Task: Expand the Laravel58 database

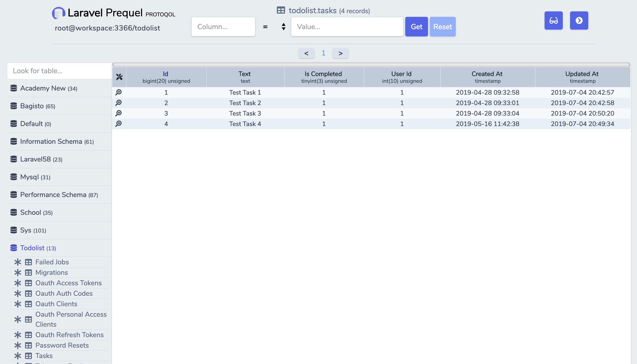Action: (59, 159)
